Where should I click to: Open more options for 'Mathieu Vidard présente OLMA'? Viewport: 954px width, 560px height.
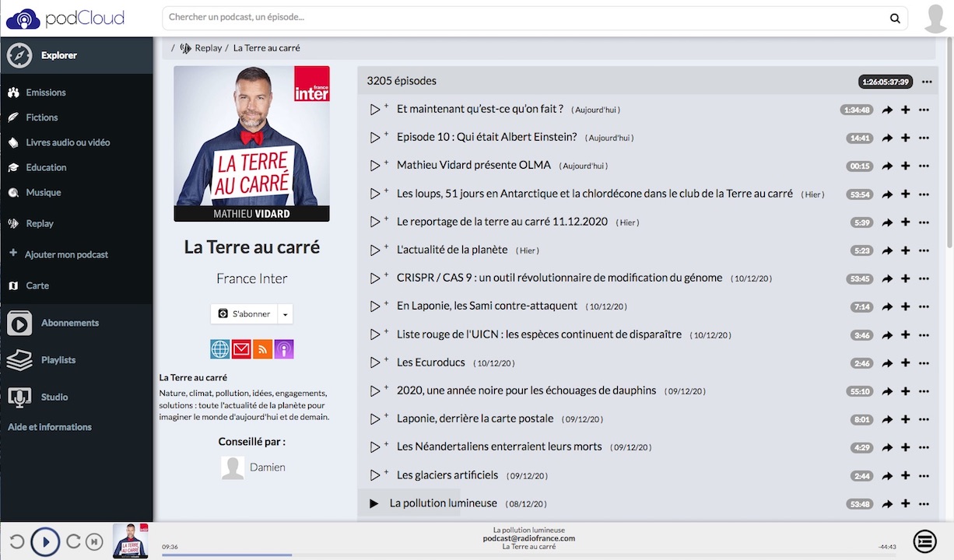coord(924,166)
